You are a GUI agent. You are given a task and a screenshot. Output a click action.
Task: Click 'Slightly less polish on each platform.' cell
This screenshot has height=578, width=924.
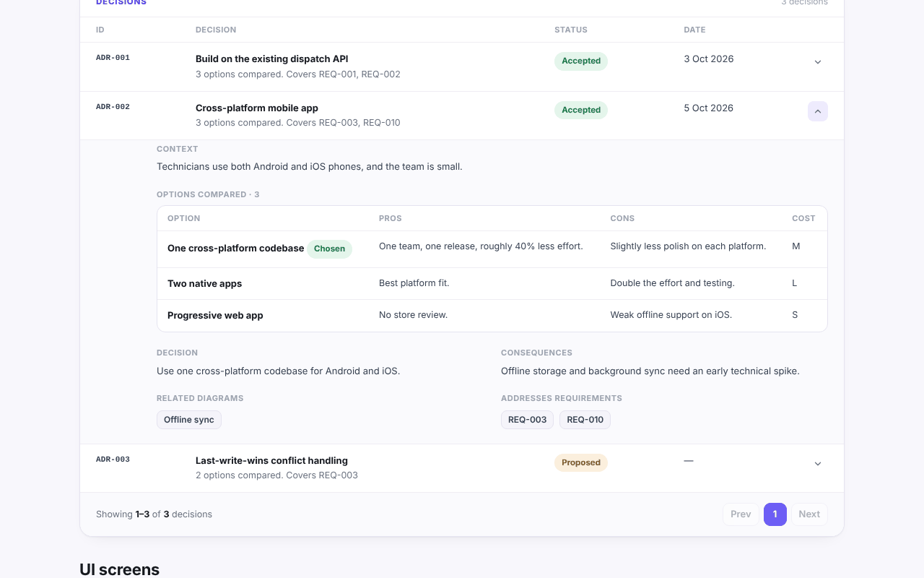[x=689, y=246]
